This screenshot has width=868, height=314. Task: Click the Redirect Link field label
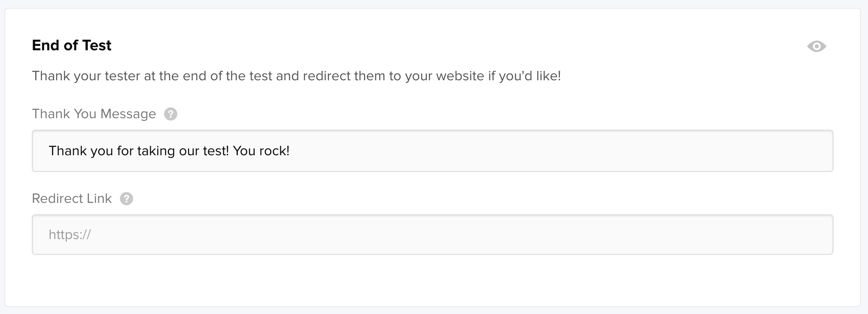click(x=72, y=198)
